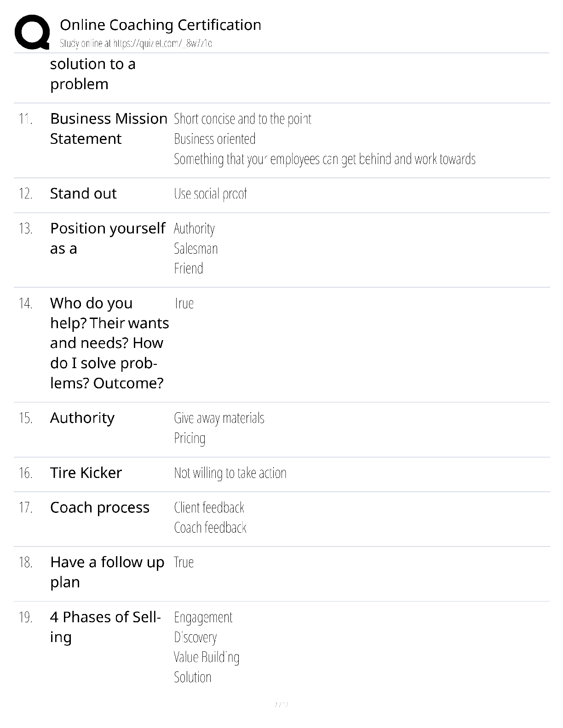Click the page number at page bottom
The height and width of the screenshot is (728, 563).
[x=281, y=704]
